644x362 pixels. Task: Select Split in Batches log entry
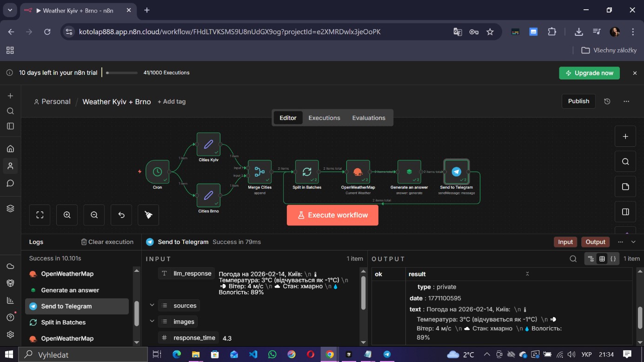(77, 322)
